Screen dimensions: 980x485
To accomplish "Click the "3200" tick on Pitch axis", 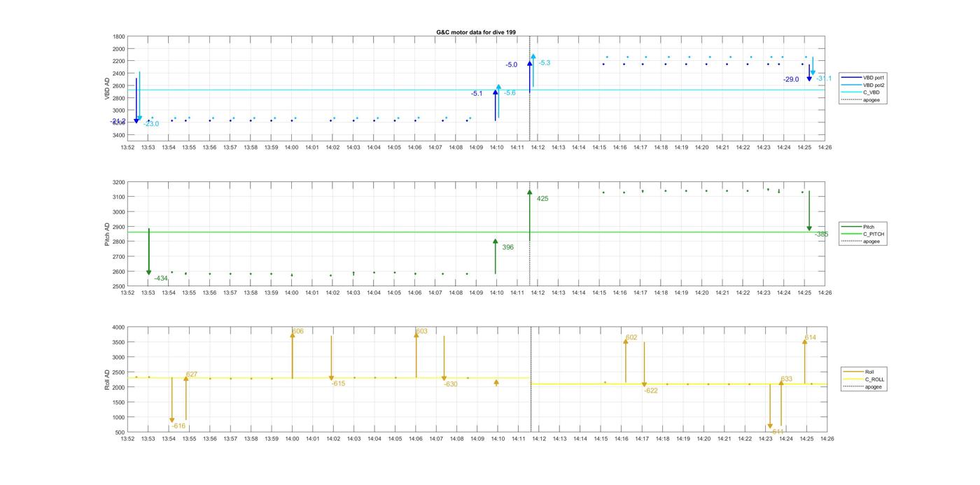I will pyautogui.click(x=119, y=182).
